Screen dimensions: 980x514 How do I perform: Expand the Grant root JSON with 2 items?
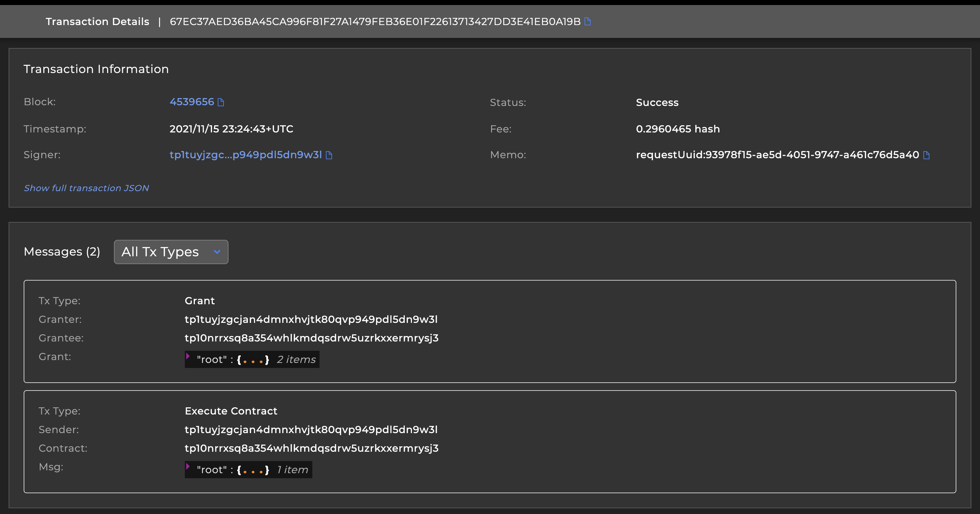(x=188, y=356)
